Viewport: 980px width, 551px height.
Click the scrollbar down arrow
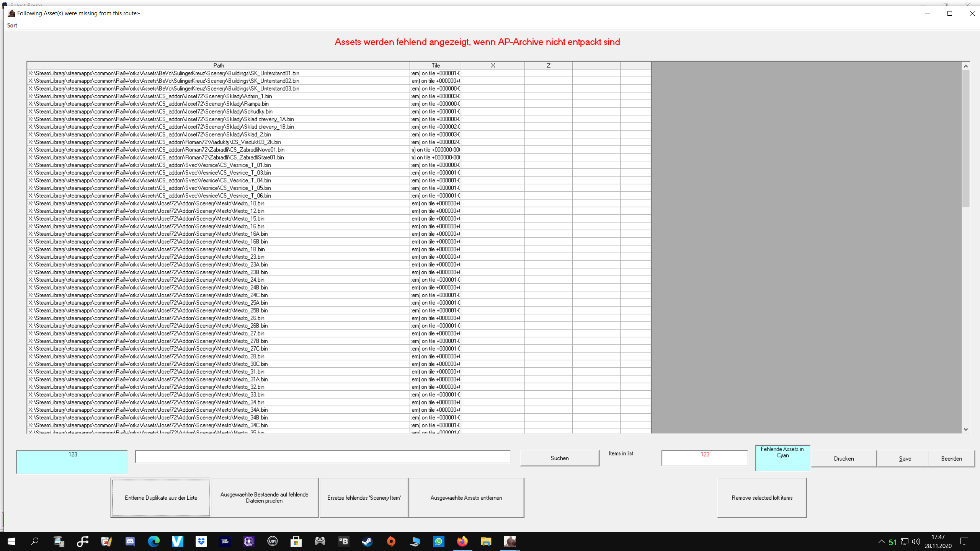[x=966, y=429]
